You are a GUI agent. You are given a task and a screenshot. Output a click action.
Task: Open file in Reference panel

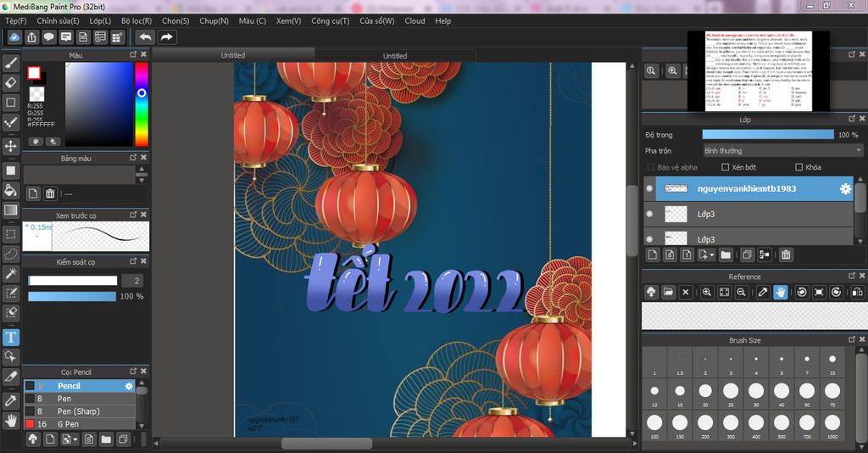click(x=668, y=292)
